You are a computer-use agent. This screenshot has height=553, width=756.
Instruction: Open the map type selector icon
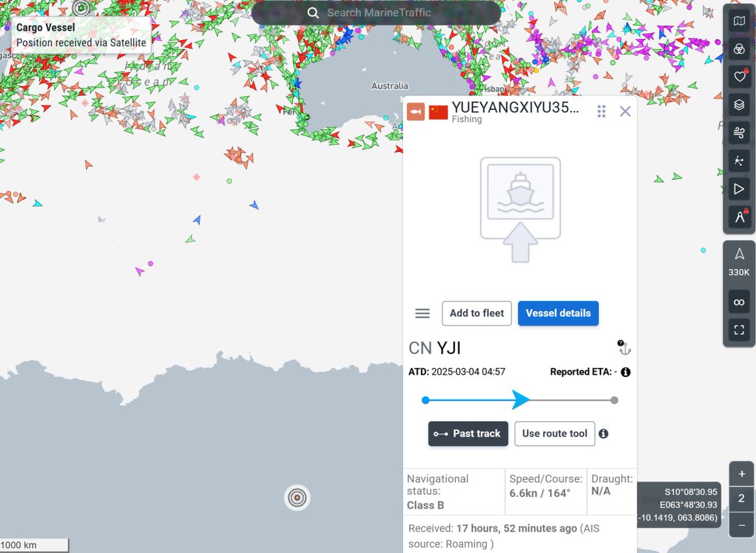(739, 21)
